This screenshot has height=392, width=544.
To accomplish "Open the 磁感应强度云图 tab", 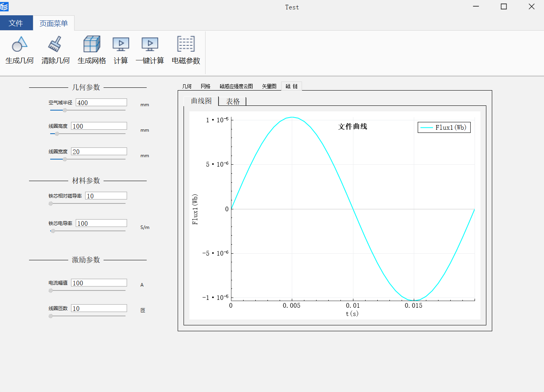I will (237, 86).
